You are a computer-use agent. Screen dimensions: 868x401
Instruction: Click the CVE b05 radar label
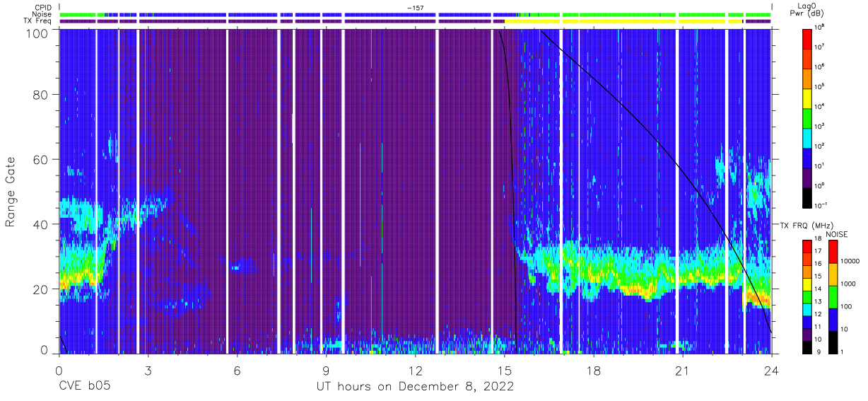[84, 387]
